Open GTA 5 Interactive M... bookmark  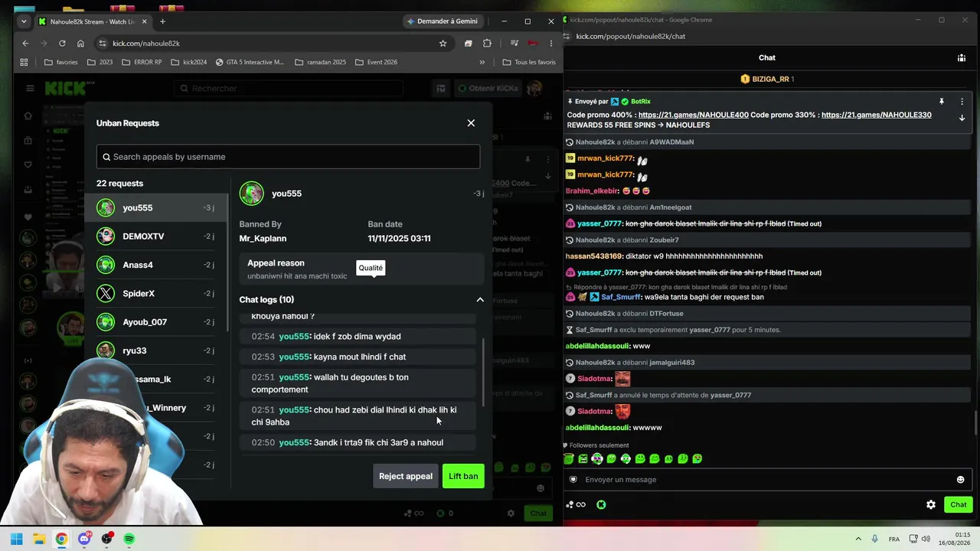point(250,62)
